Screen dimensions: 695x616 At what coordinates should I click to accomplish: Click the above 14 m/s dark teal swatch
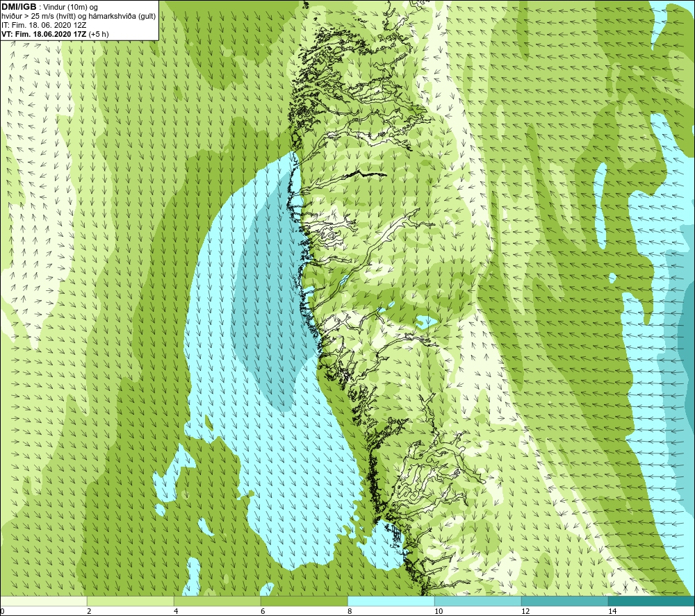tap(651, 601)
